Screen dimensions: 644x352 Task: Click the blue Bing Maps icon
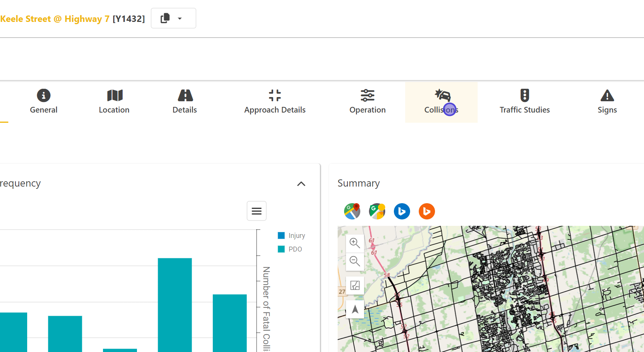[x=402, y=211]
